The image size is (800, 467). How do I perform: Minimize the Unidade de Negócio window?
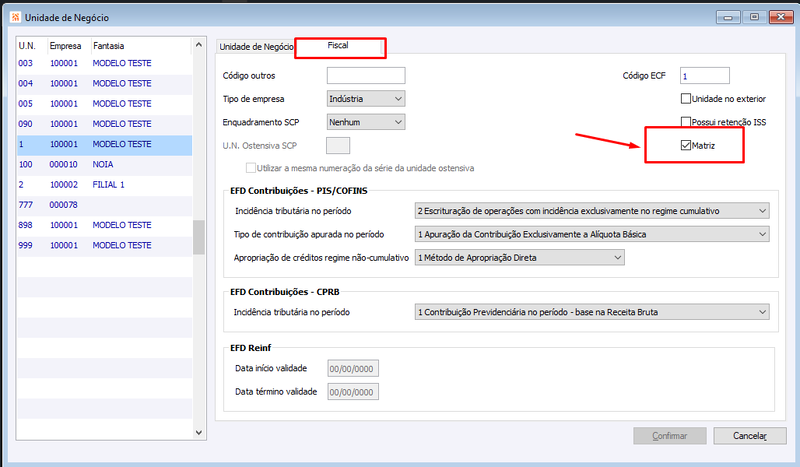point(728,17)
